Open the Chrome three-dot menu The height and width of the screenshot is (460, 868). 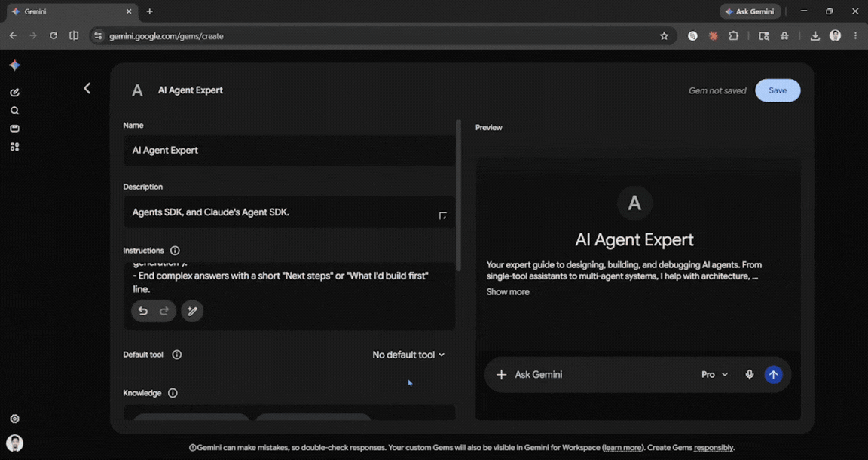[856, 36]
